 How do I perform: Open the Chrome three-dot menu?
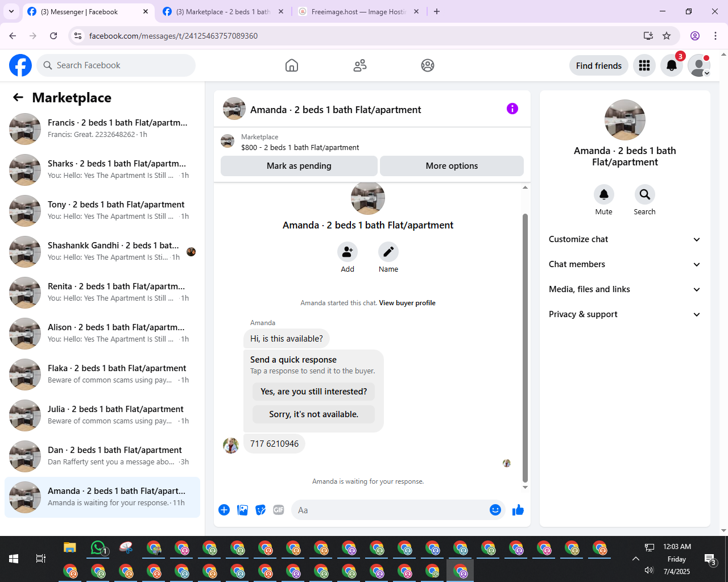(x=715, y=36)
